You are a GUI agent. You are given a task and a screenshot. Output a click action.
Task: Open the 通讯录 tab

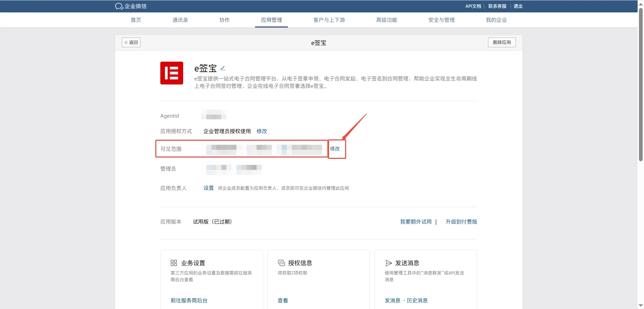pyautogui.click(x=180, y=20)
